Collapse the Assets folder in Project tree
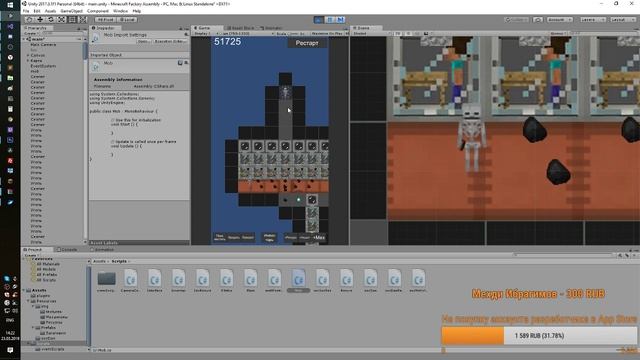This screenshot has height=360, width=640. coord(24,290)
